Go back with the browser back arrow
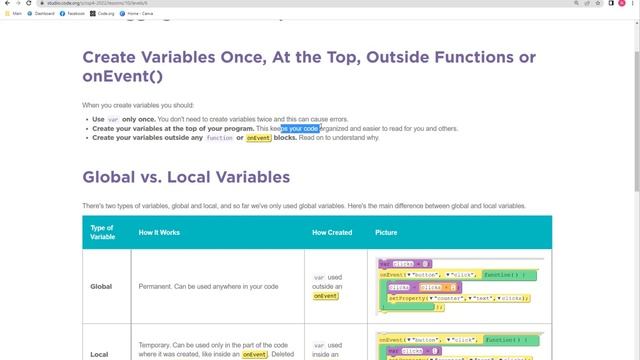Image resolution: width=640 pixels, height=360 pixels. [x=7, y=3]
